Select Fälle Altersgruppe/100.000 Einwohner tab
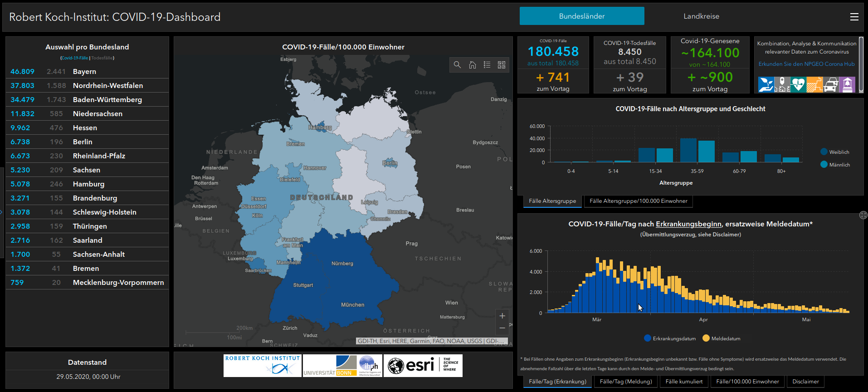 638,201
